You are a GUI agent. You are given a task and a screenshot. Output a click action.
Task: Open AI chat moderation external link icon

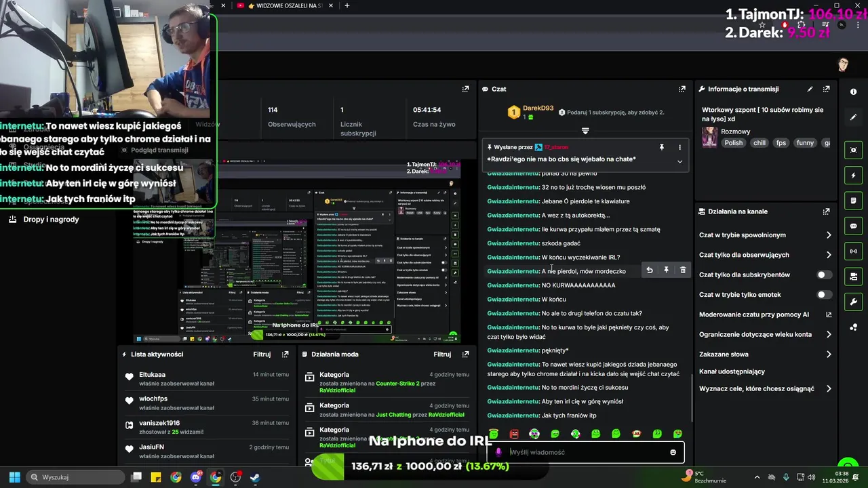pyautogui.click(x=829, y=314)
